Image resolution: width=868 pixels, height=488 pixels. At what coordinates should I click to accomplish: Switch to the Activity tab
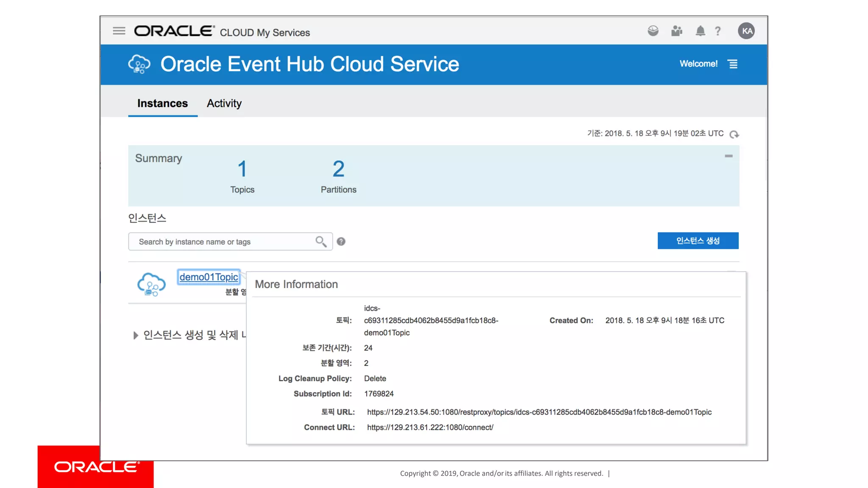coord(224,103)
